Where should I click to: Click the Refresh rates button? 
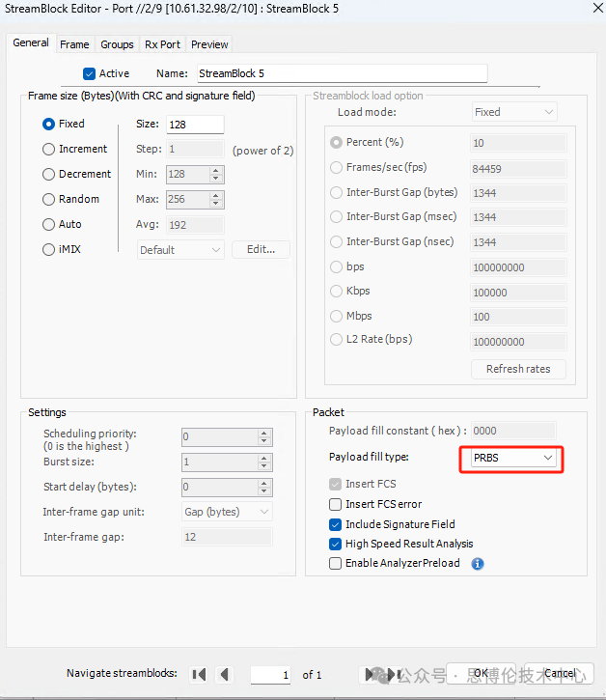(x=518, y=369)
